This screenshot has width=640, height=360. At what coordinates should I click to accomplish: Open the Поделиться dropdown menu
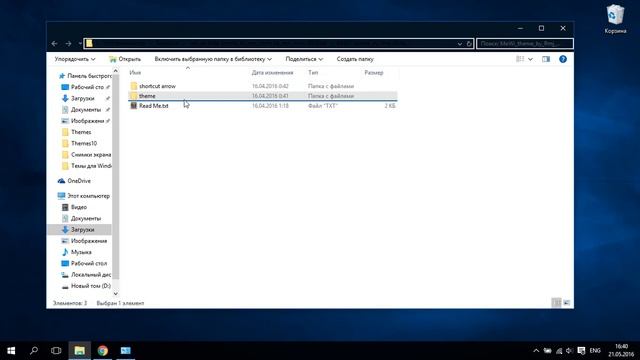tap(304, 59)
